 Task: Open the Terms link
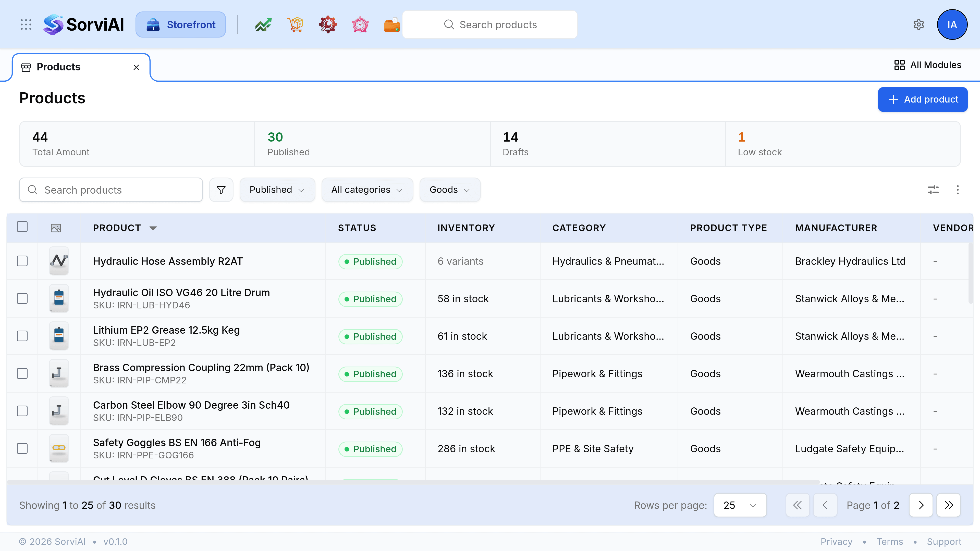(889, 542)
